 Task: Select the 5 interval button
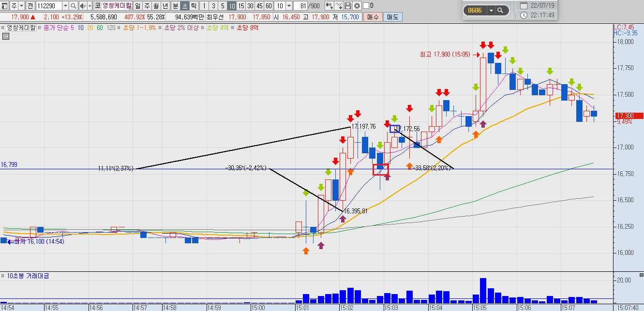[x=222, y=6]
